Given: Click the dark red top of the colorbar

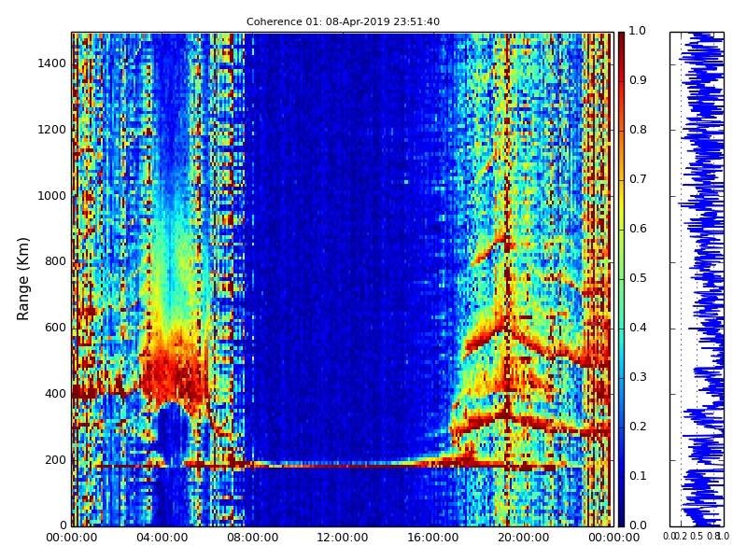Looking at the screenshot, I should coord(621,43).
